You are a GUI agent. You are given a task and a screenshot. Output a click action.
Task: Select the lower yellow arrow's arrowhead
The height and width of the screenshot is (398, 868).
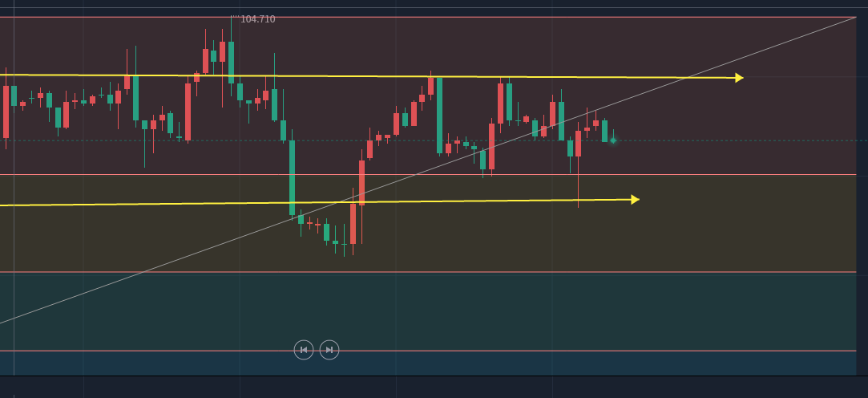point(635,200)
